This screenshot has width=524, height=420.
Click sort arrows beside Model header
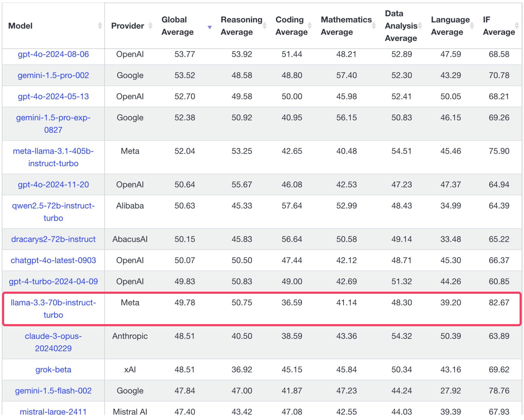[x=100, y=26]
